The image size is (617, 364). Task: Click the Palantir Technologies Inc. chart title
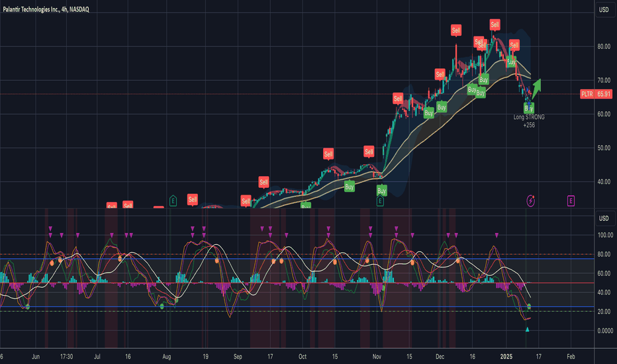point(46,9)
